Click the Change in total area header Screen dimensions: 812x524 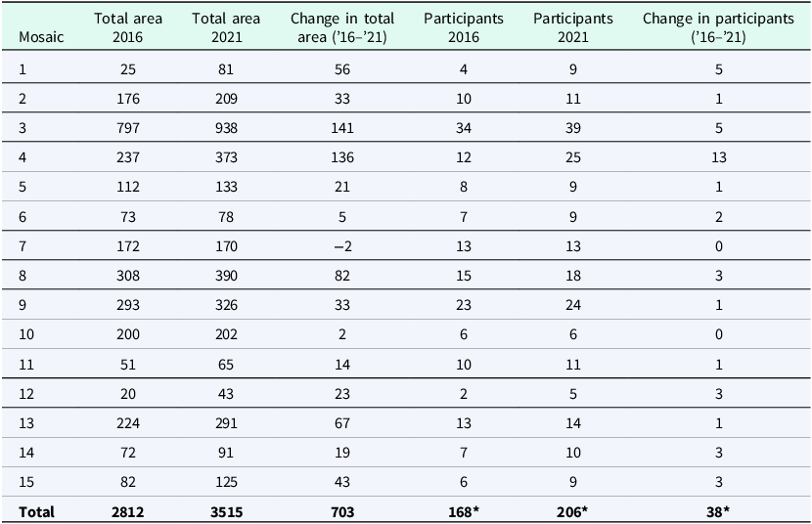click(342, 27)
